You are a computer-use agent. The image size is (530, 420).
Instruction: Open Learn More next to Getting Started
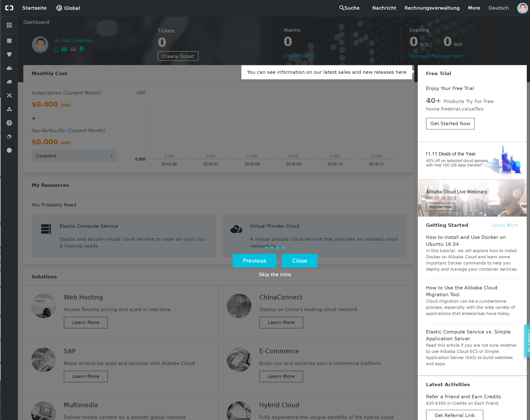point(505,225)
